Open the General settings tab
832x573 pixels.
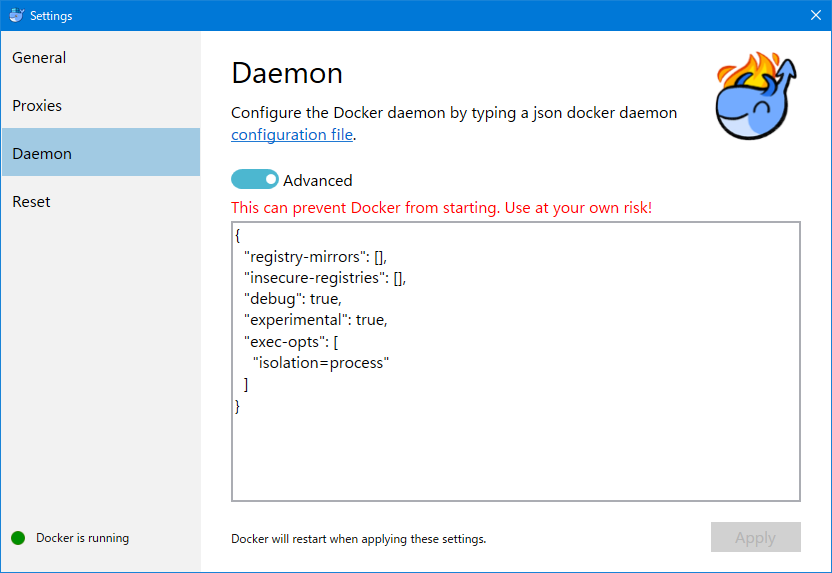pyautogui.click(x=101, y=57)
